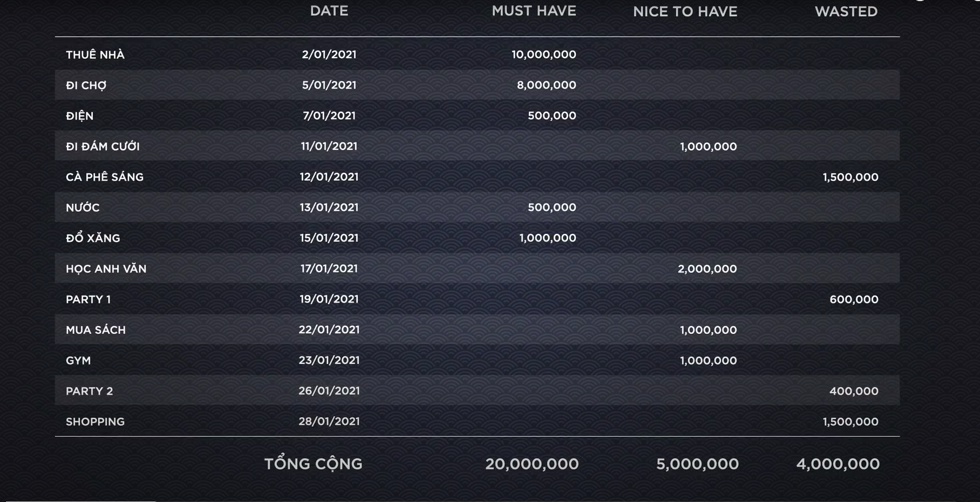980x502 pixels.
Task: Select the 2,000,000 HỌC ANH VĂN amount
Action: 707,269
